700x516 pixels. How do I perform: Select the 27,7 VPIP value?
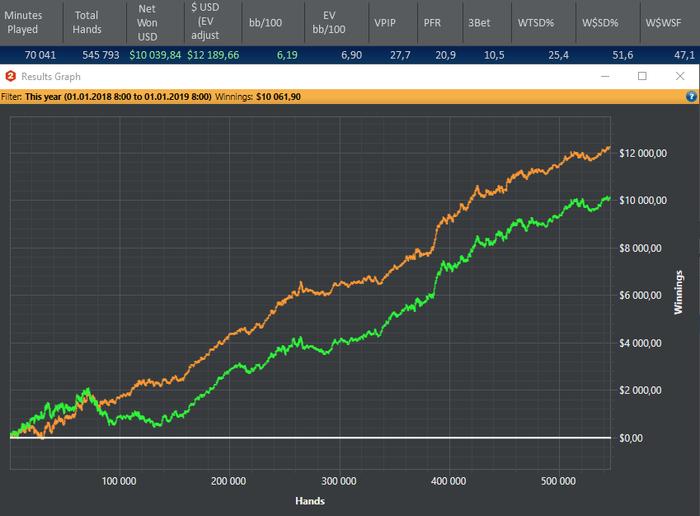point(400,55)
